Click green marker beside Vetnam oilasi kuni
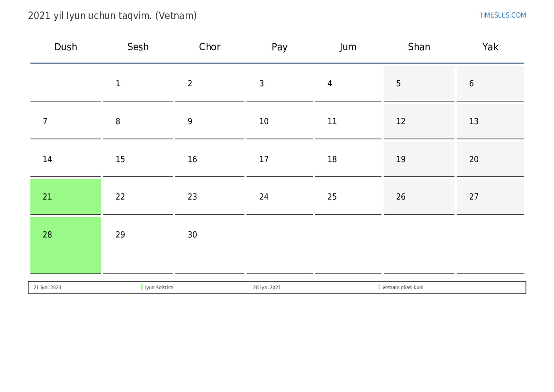 tap(379, 287)
